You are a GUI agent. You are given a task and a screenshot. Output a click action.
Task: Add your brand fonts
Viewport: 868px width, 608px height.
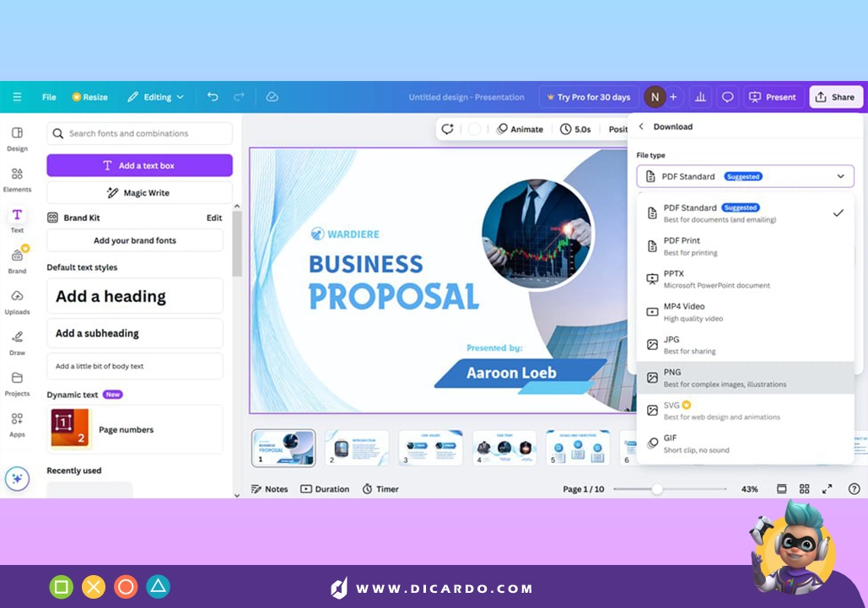coord(135,240)
